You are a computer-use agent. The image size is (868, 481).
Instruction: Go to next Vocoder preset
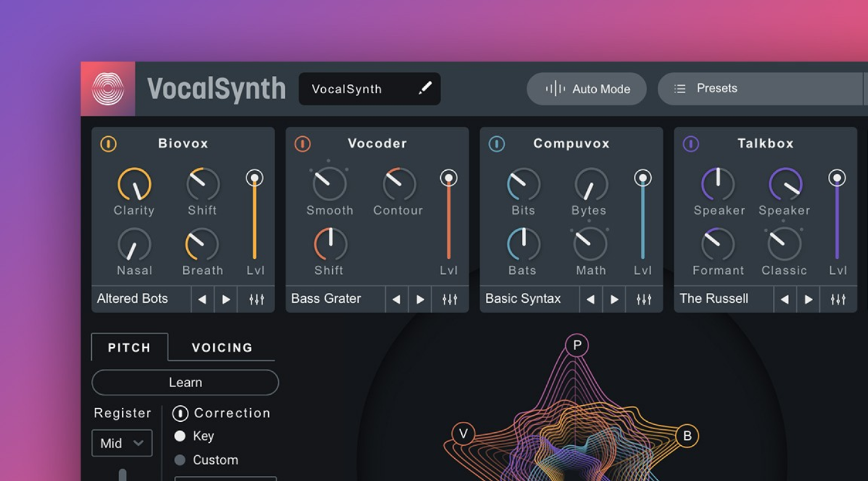pos(420,300)
